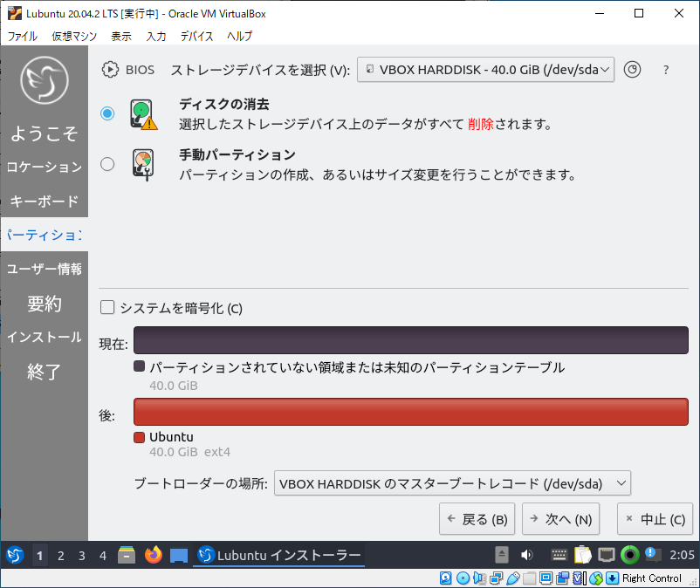Image resolution: width=700 pixels, height=588 pixels.
Task: Open the 表示 menu
Action: pyautogui.click(x=121, y=36)
